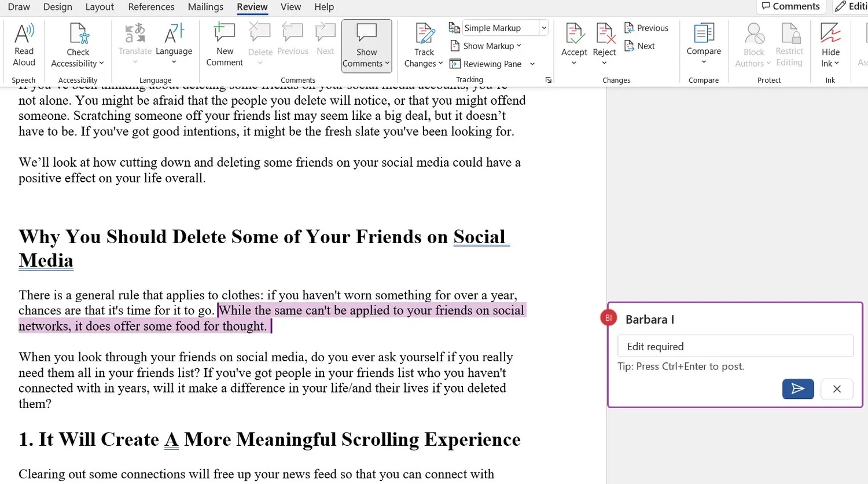The image size is (868, 484).
Task: Click the Comments button at top right
Action: [x=791, y=6]
